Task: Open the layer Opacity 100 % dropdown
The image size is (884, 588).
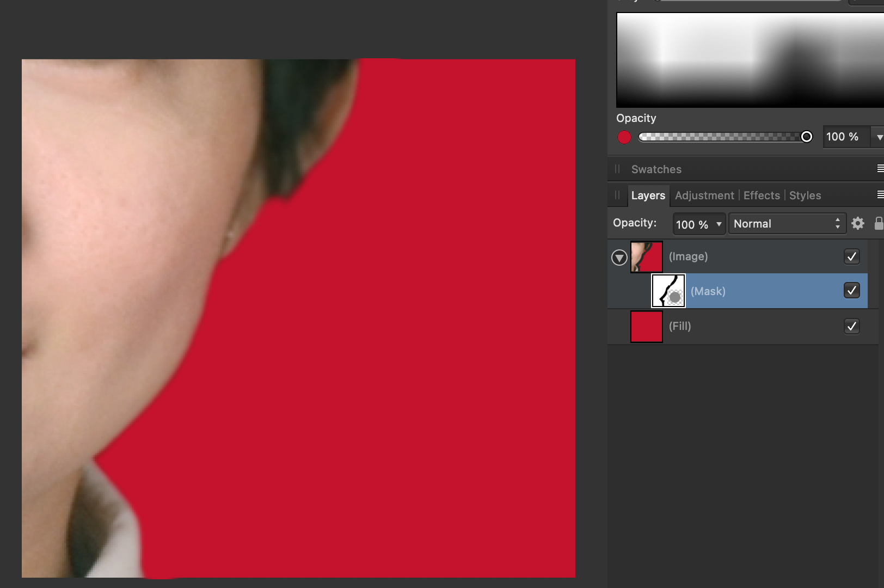Action: (x=699, y=224)
